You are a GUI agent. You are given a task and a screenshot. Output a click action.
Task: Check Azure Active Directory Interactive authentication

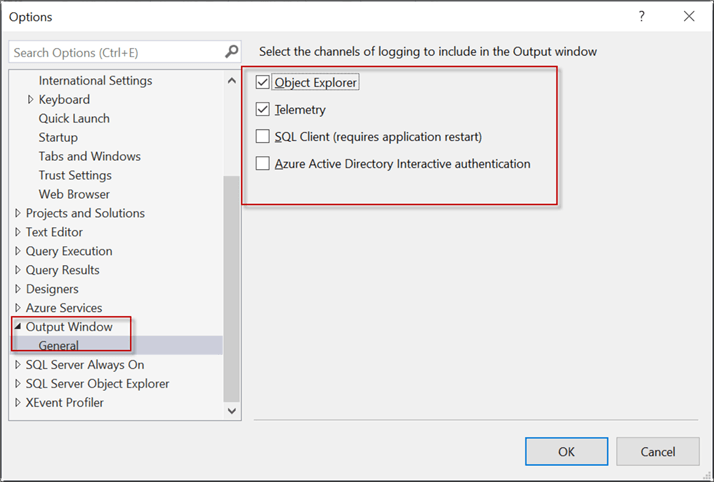click(x=263, y=163)
